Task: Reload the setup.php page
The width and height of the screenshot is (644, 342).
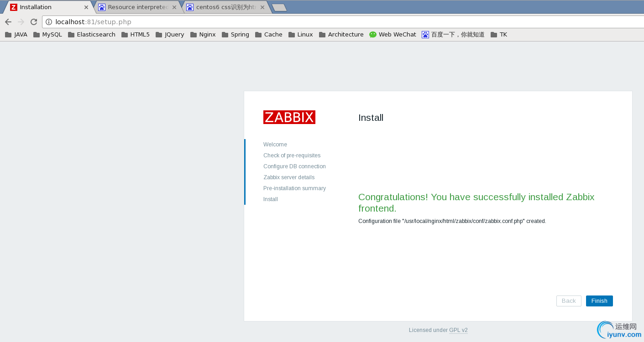Action: pos(34,22)
